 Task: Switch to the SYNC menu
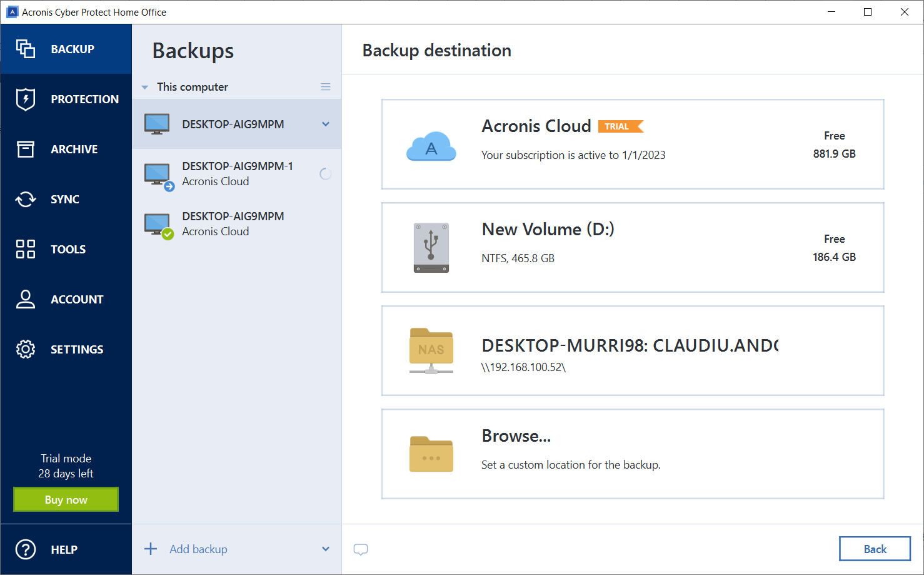(x=65, y=199)
